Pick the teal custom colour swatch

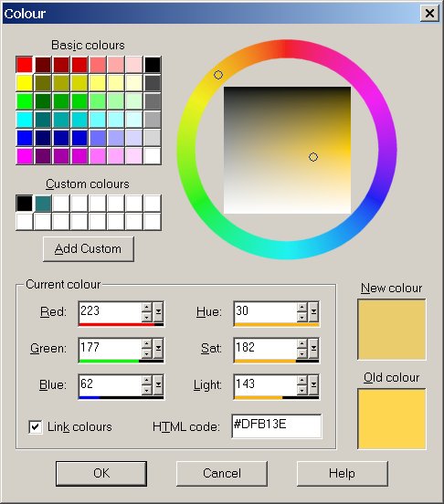coord(43,204)
